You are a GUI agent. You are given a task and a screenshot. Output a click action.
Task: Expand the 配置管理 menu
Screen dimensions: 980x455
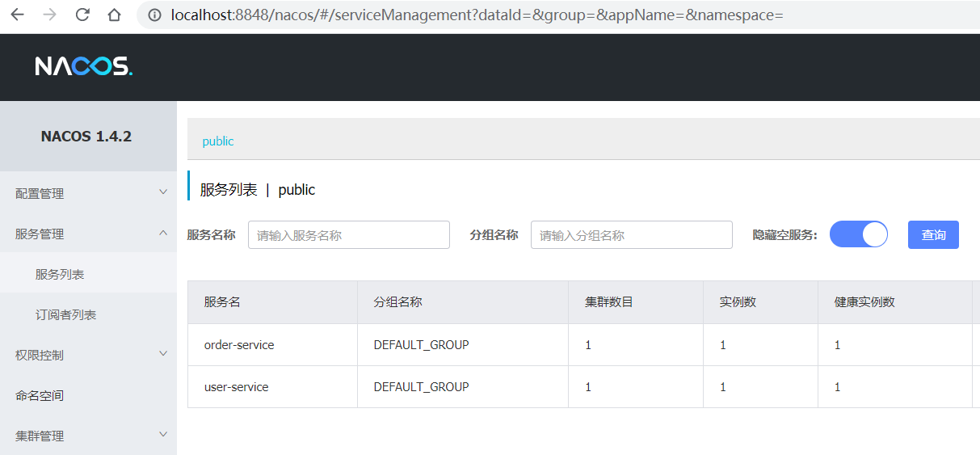[88, 193]
